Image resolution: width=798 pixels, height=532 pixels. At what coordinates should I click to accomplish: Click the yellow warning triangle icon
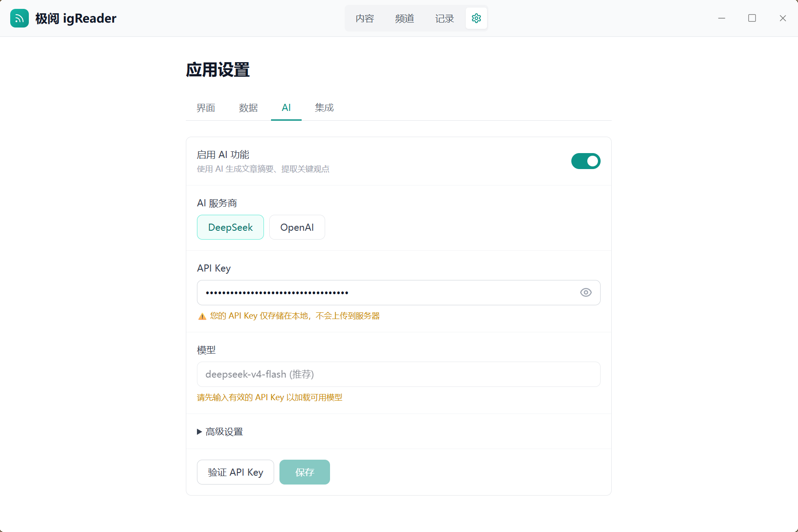[202, 316]
